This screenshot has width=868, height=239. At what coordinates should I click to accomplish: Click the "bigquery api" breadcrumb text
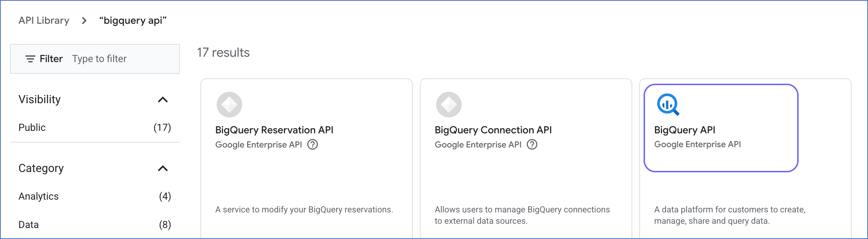click(133, 21)
